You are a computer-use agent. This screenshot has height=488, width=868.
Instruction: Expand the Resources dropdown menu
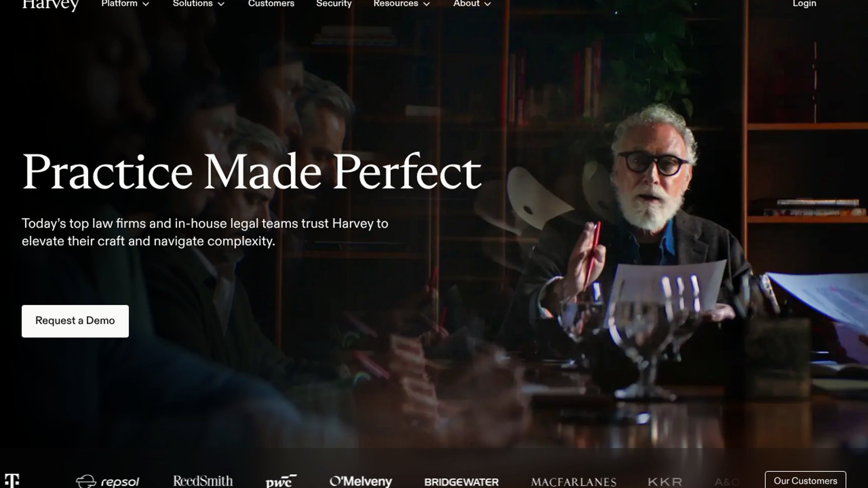(x=401, y=4)
